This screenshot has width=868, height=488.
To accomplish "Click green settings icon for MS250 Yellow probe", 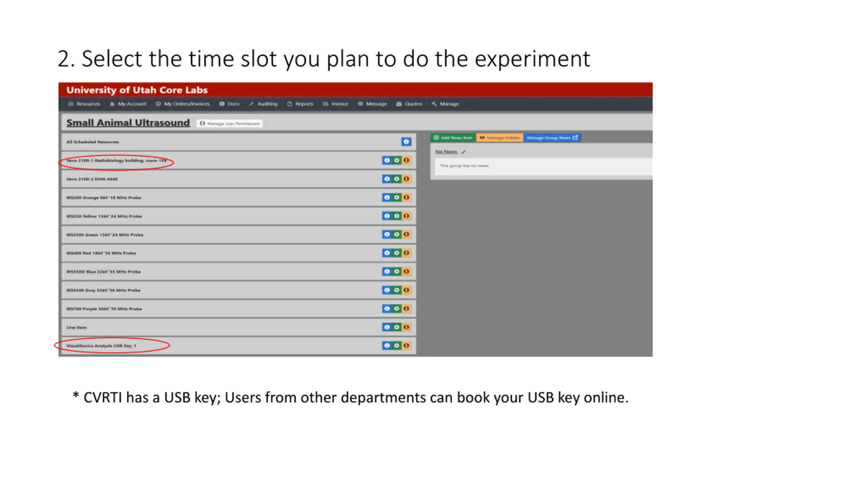I will click(x=396, y=216).
